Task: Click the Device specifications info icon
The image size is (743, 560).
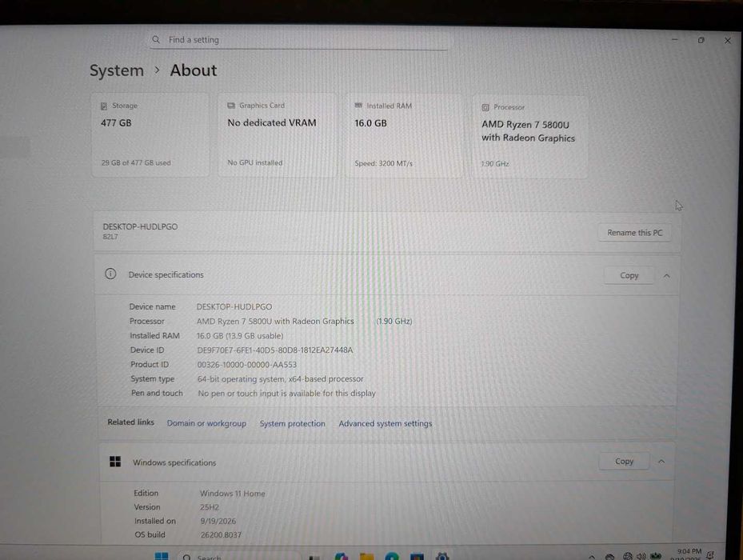Action: point(110,274)
